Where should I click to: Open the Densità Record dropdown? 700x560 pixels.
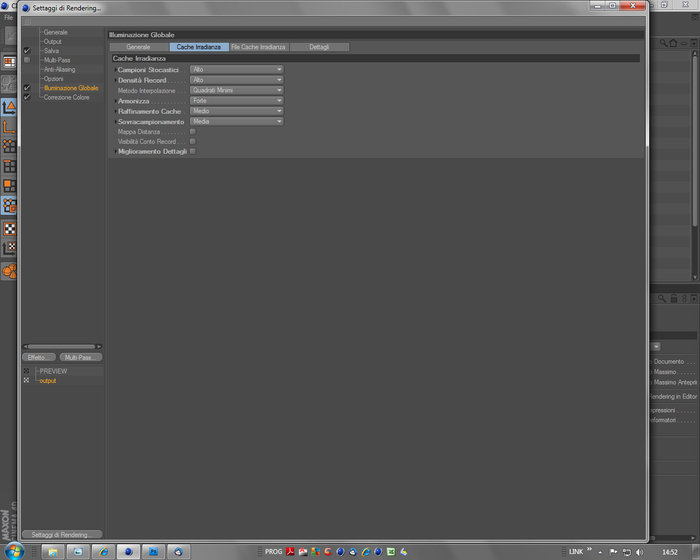click(237, 79)
